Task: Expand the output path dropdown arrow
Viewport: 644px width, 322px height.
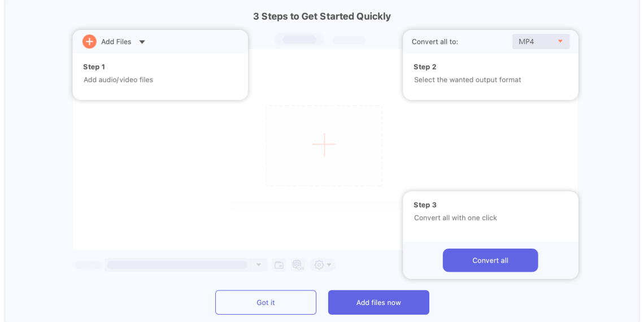Action: click(259, 265)
